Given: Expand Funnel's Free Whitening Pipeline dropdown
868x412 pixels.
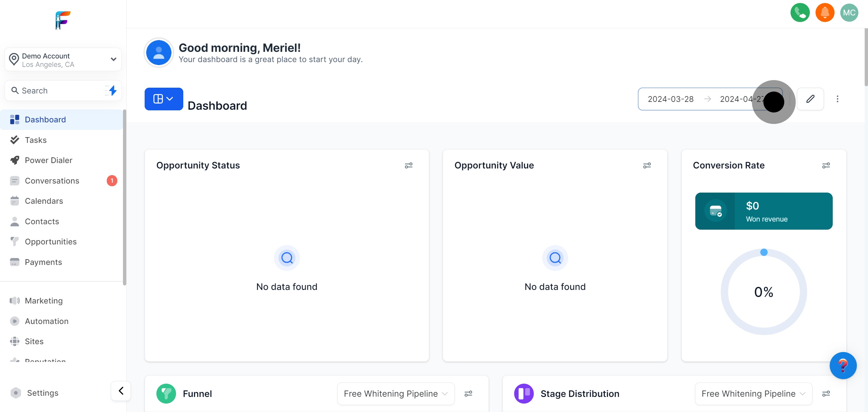Looking at the screenshot, I should pyautogui.click(x=396, y=394).
